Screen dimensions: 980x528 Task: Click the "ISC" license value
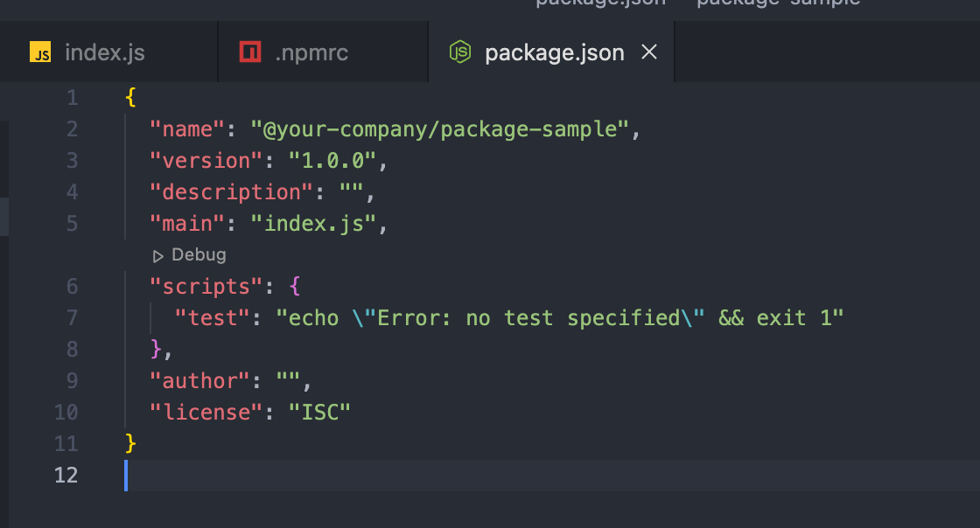click(320, 412)
